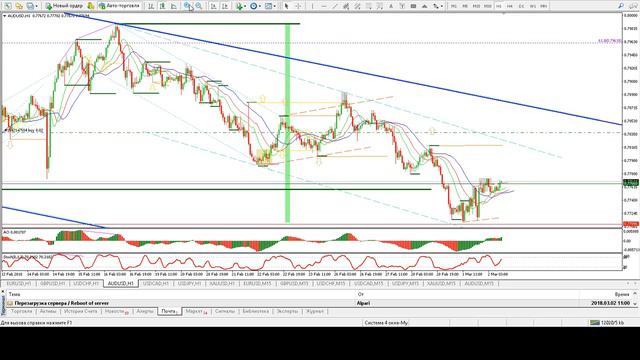Viewport: 640px width, 360px height.
Task: Open the MetaEditor yellow icon
Action: (91, 6)
